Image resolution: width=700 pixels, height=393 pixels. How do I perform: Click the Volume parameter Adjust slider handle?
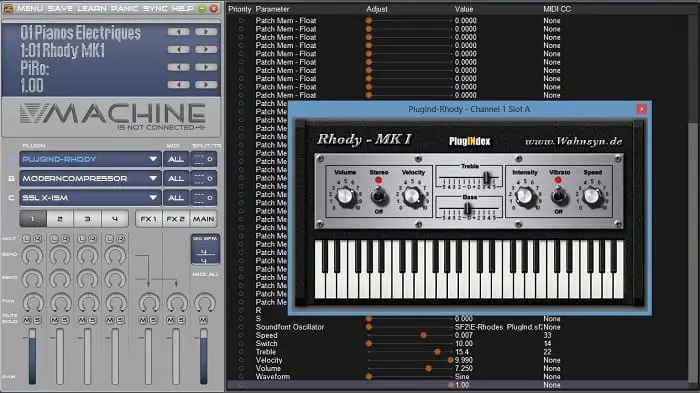pos(428,368)
